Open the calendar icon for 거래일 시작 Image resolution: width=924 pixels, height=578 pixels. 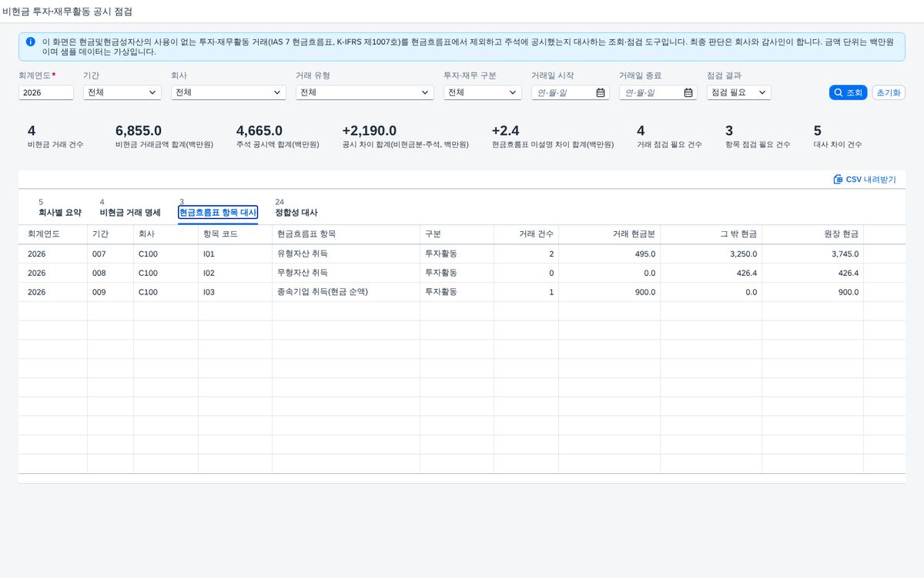(x=601, y=92)
